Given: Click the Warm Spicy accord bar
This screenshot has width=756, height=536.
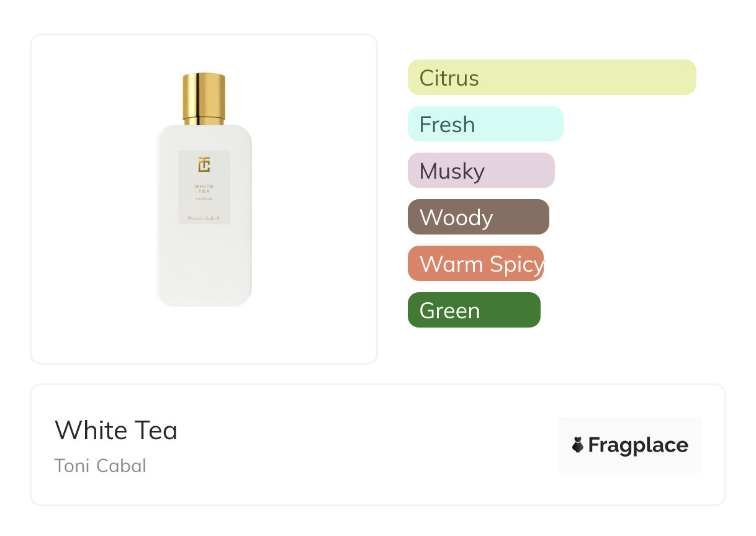Looking at the screenshot, I should point(475,264).
